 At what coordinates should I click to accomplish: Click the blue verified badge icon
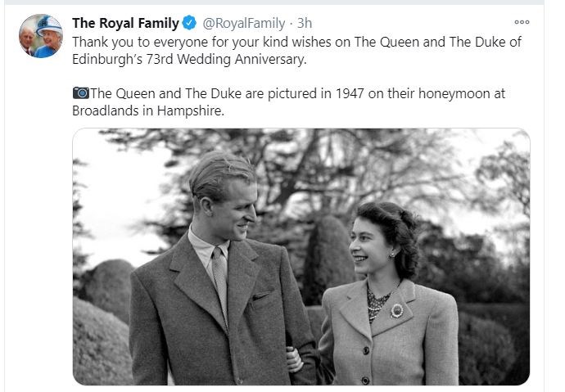187,24
